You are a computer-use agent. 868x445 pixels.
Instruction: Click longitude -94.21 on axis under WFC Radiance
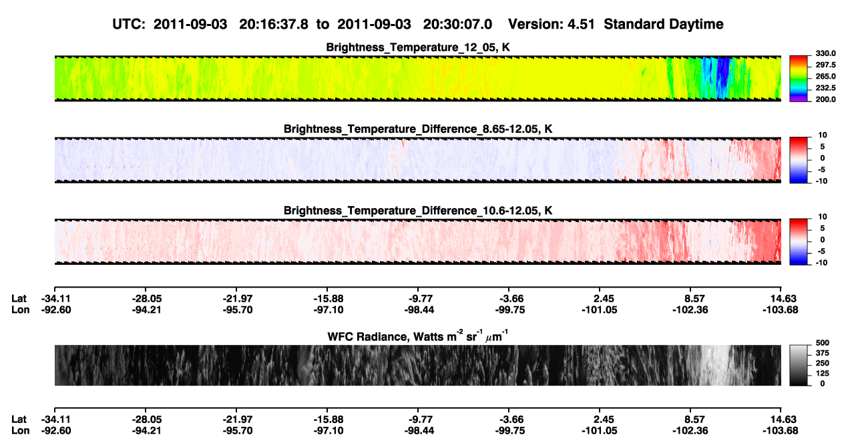146,430
